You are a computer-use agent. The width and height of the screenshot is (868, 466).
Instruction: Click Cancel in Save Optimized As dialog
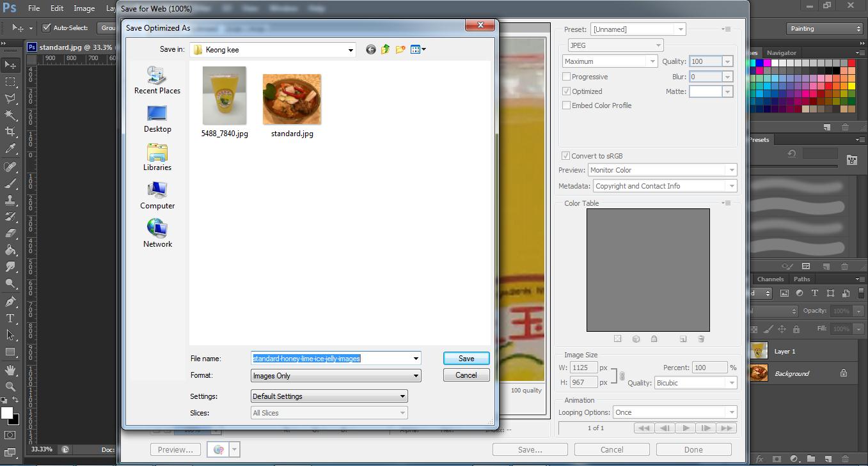pos(466,375)
